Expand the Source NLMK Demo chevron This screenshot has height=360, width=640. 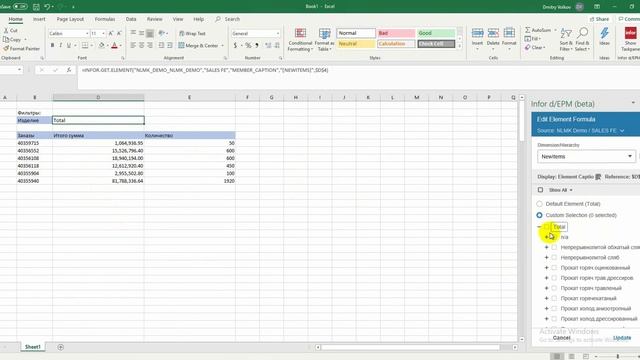pos(622,131)
